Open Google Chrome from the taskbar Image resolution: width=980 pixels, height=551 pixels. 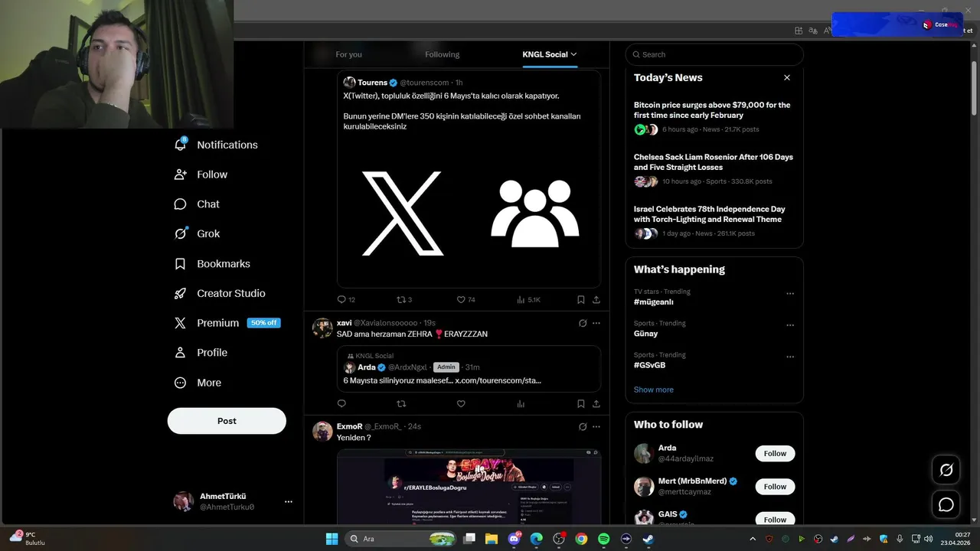pos(581,539)
